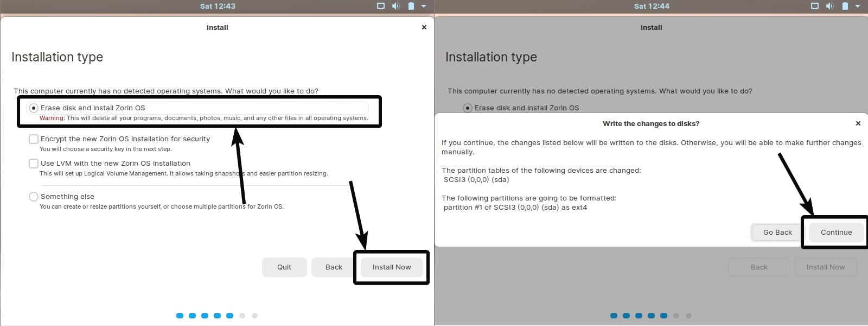Image resolution: width=868 pixels, height=326 pixels.
Task: Click display icon in the Sat 12:44 top bar
Action: tap(815, 6)
